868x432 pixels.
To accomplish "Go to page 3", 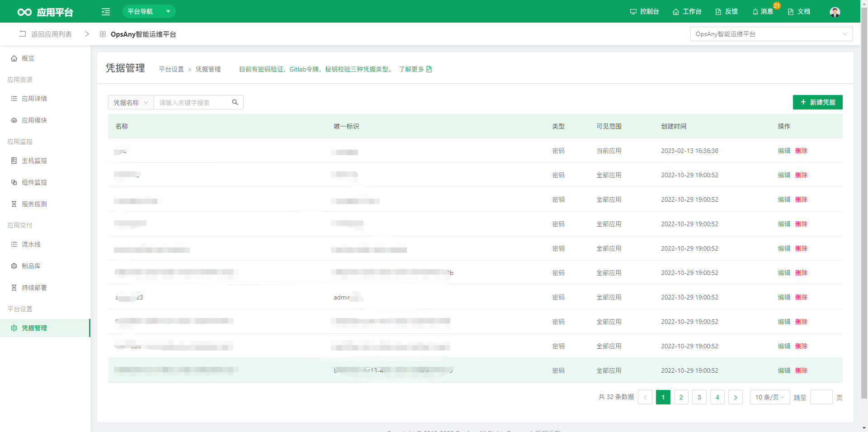I will pos(699,397).
